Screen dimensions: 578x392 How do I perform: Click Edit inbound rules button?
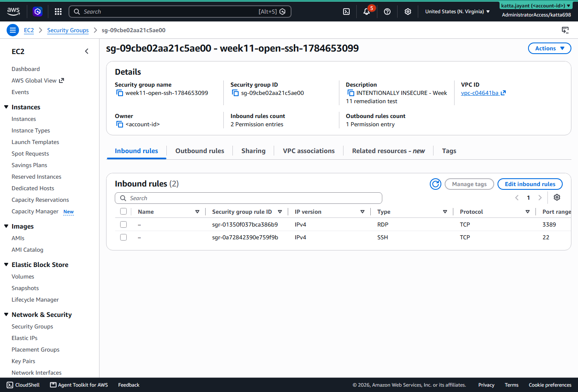coord(530,184)
